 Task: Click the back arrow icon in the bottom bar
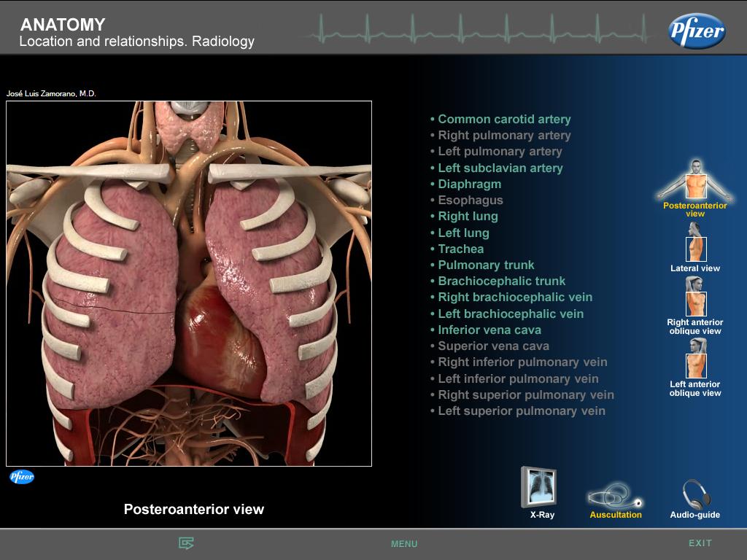(x=186, y=542)
